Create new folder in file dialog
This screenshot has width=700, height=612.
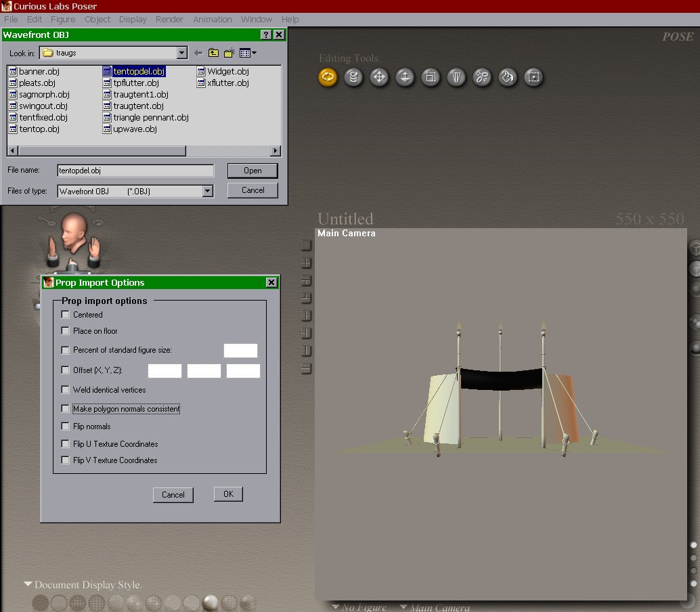coord(229,53)
